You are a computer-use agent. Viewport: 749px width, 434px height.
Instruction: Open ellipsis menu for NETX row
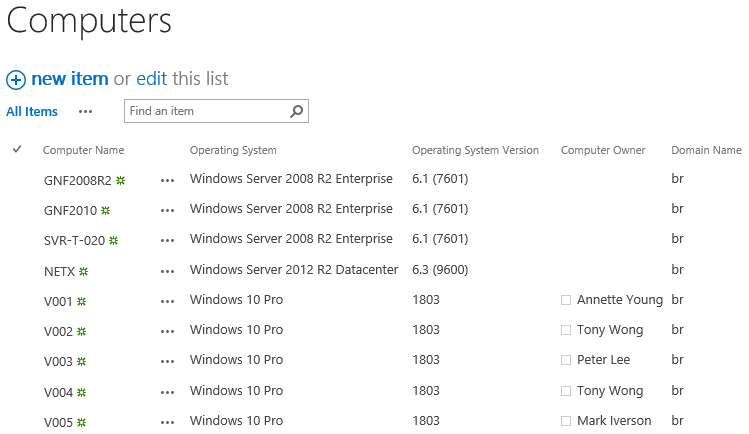tap(167, 271)
